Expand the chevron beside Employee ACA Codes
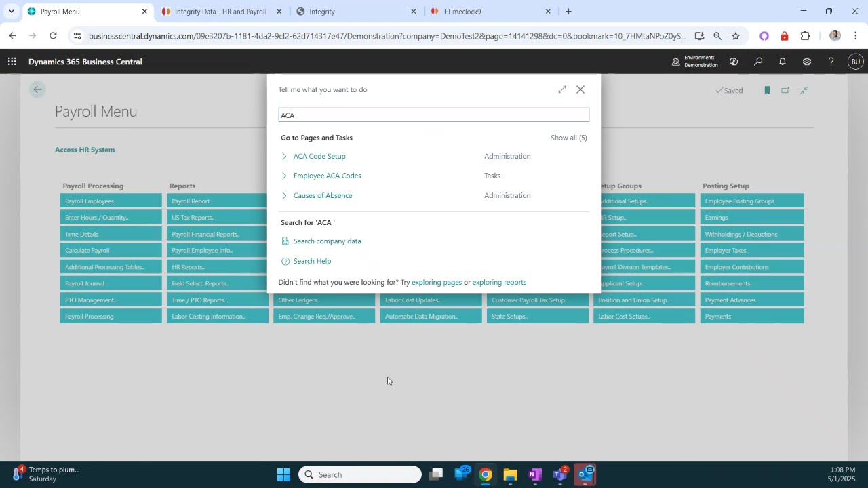The width and height of the screenshot is (868, 488). tap(284, 176)
